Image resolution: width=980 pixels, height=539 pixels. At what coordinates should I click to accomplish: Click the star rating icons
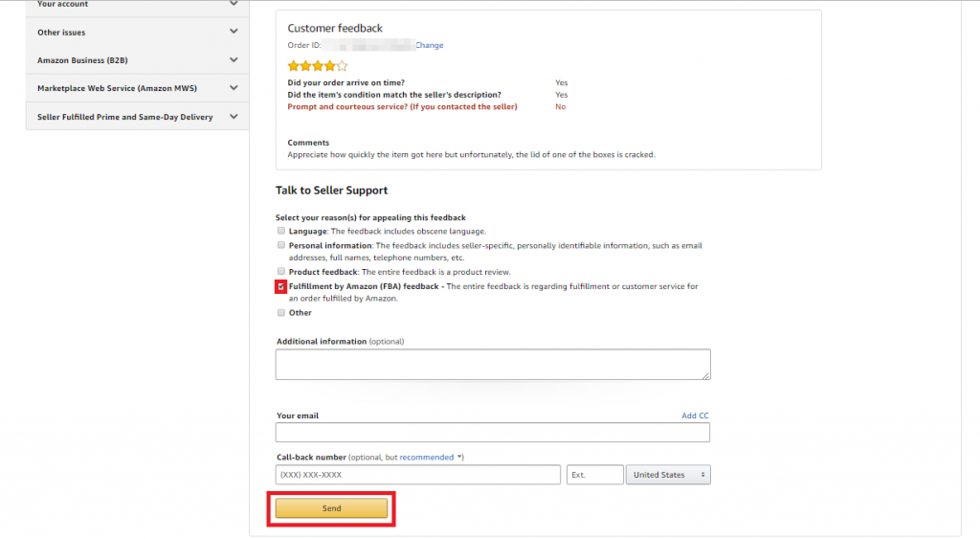[318, 66]
